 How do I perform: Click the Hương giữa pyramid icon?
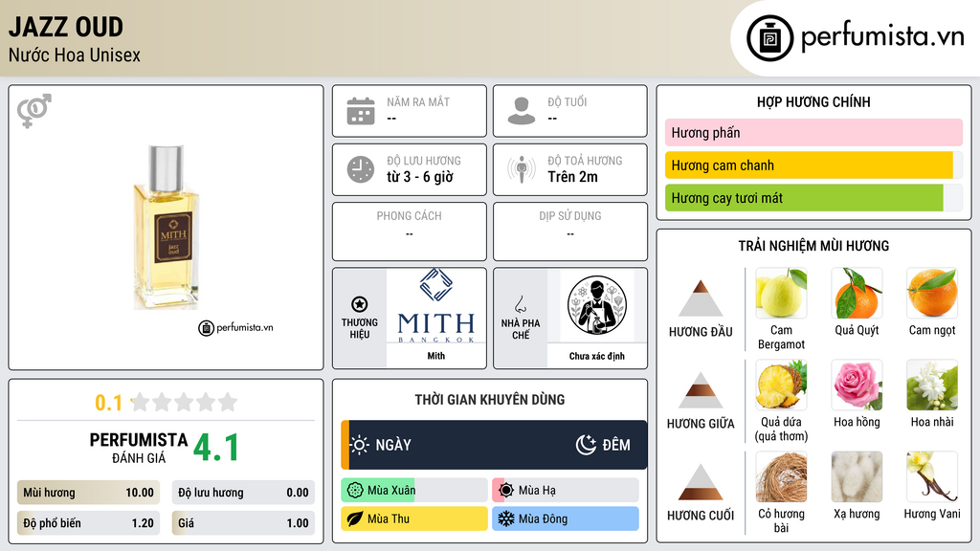click(x=701, y=390)
